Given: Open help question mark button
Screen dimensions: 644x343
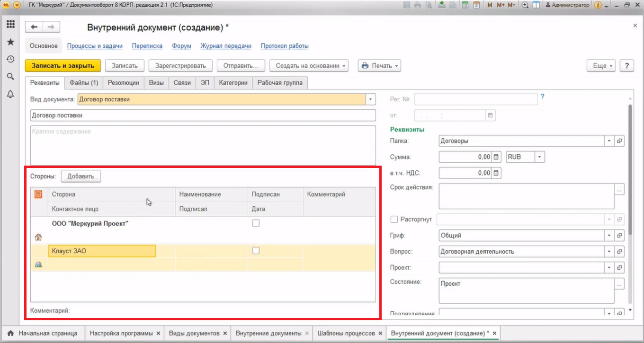Looking at the screenshot, I should 626,66.
